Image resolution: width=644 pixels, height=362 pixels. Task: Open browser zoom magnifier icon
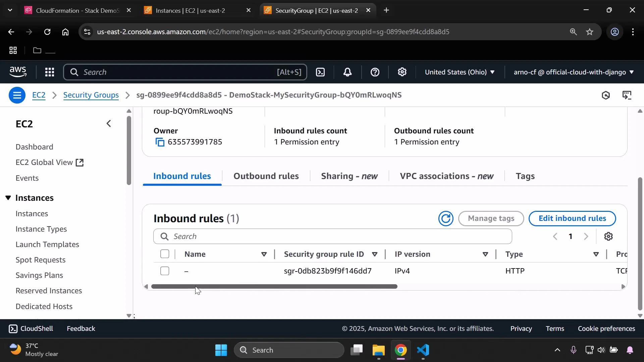[x=573, y=32]
